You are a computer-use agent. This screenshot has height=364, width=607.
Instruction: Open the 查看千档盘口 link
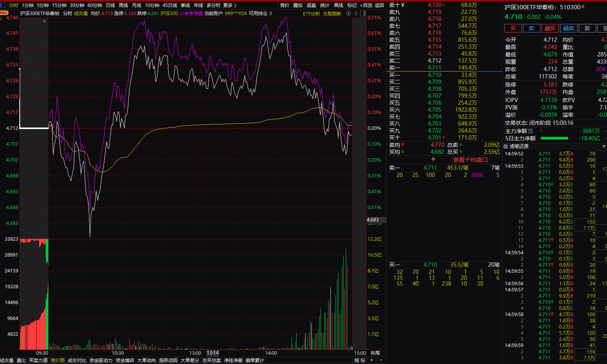pos(470,160)
